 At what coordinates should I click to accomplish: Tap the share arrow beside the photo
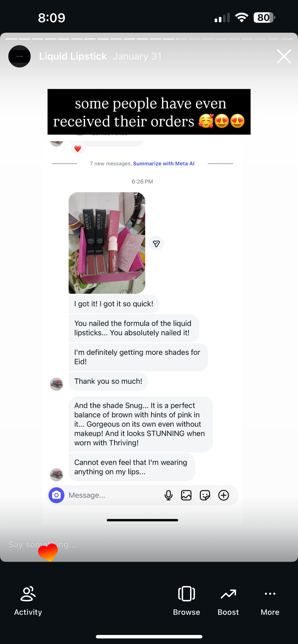click(x=156, y=243)
